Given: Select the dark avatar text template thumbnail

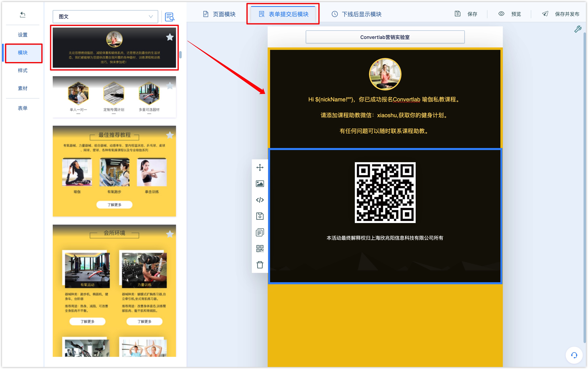Looking at the screenshot, I should point(114,48).
